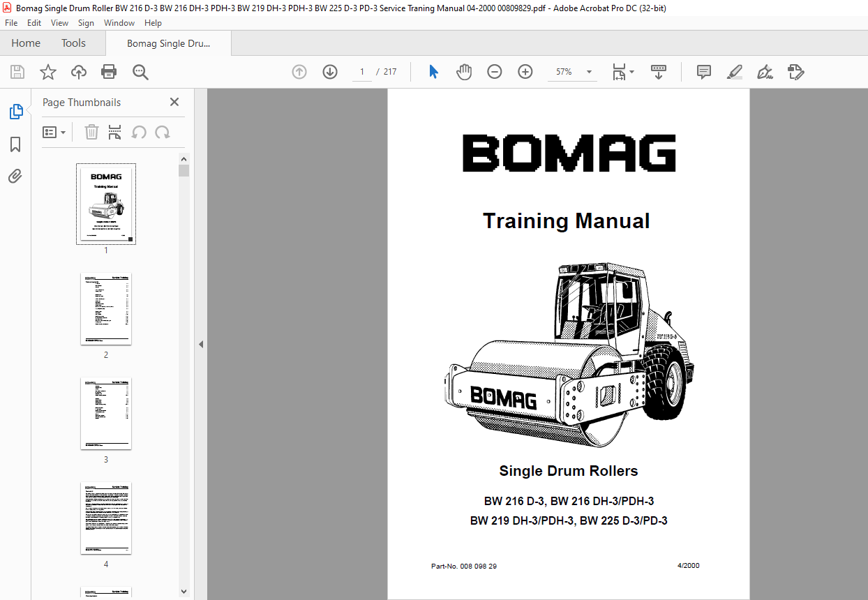
Task: Click thumbnail scrollbar down arrow
Action: (x=184, y=591)
